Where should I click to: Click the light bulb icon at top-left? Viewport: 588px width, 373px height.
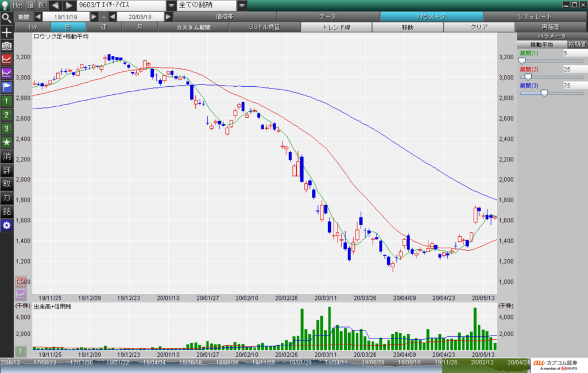[x=5, y=5]
